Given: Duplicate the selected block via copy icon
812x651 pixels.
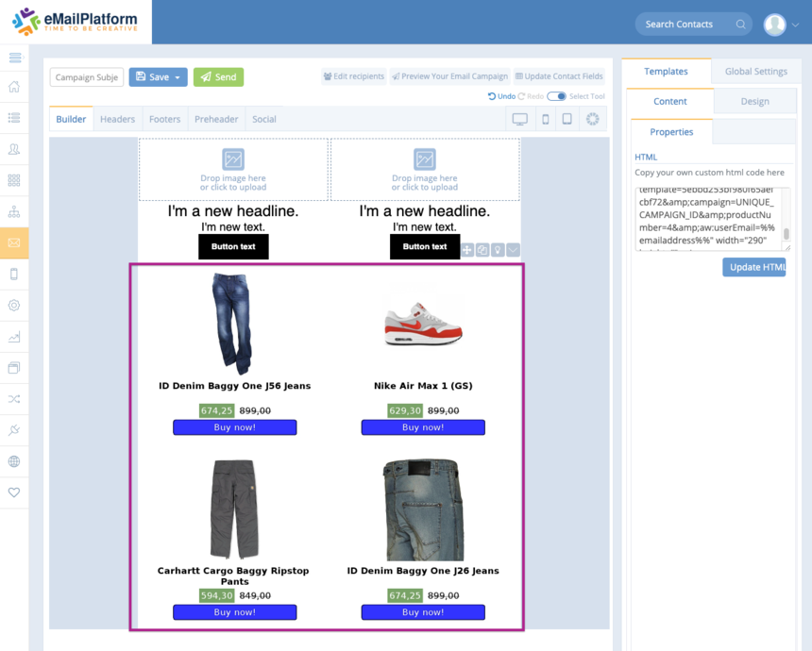Looking at the screenshot, I should point(482,250).
